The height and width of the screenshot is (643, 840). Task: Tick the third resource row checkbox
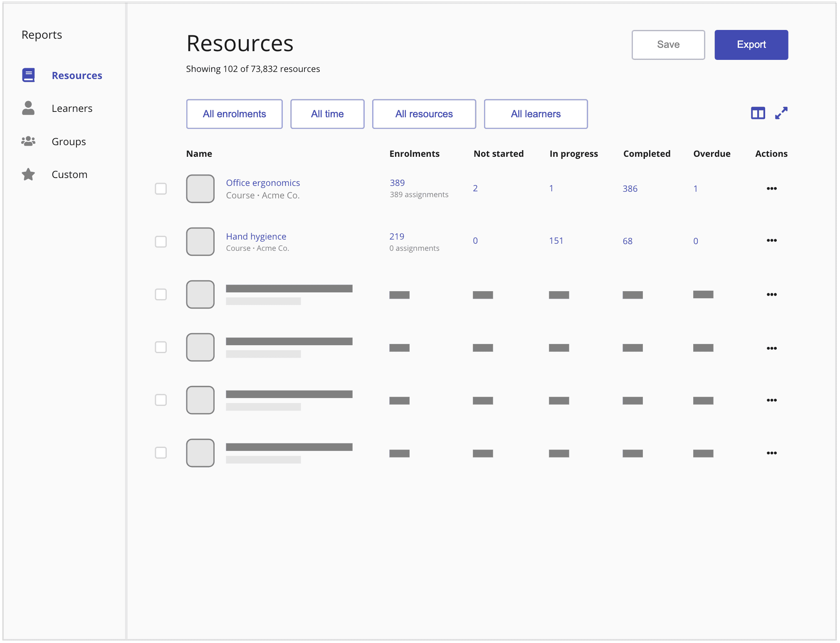click(x=161, y=294)
